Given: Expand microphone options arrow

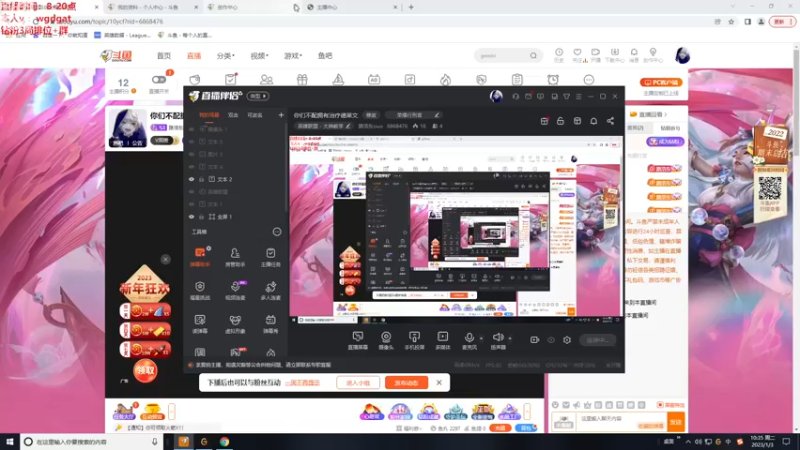Looking at the screenshot, I should click(x=481, y=338).
